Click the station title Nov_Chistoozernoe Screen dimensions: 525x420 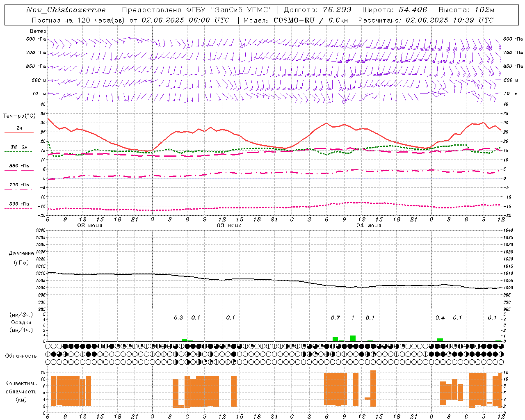click(x=66, y=10)
